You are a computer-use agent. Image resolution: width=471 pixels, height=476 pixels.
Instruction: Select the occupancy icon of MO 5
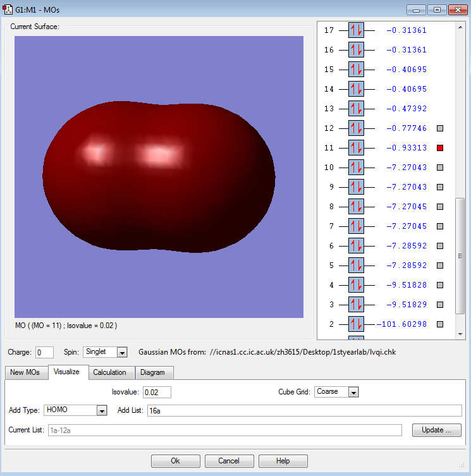pos(356,265)
